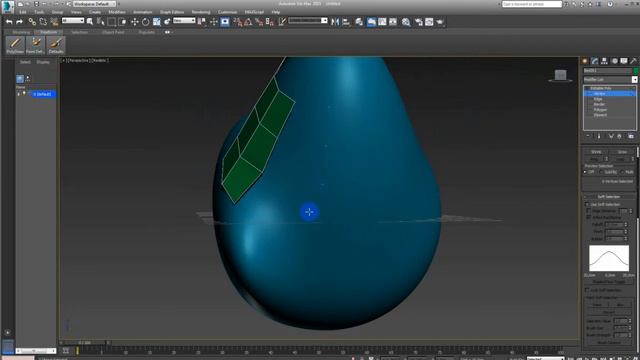Click the Edit Named Selection Sets icon
Screen dimensions: 640x360
coord(282,22)
